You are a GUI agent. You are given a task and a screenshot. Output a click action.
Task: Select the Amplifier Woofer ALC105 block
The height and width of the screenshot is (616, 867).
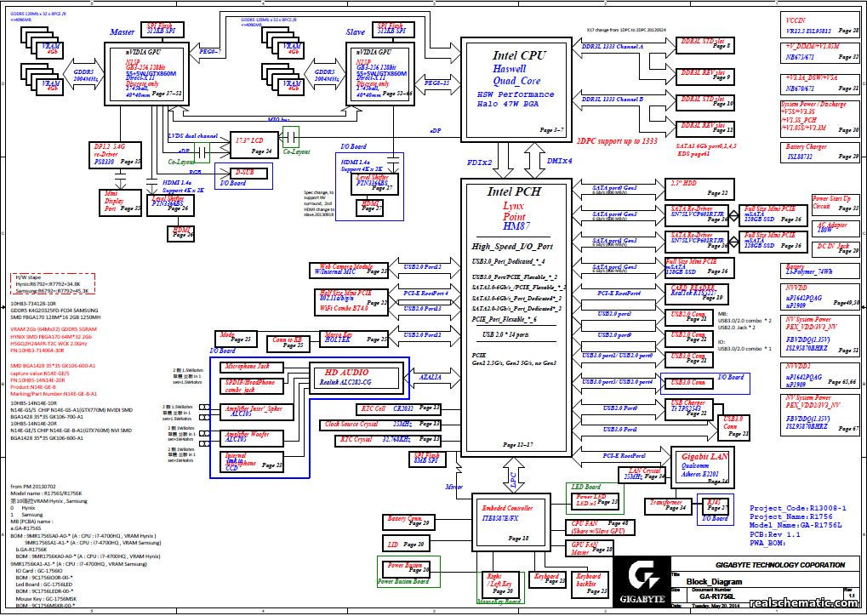coord(252,438)
